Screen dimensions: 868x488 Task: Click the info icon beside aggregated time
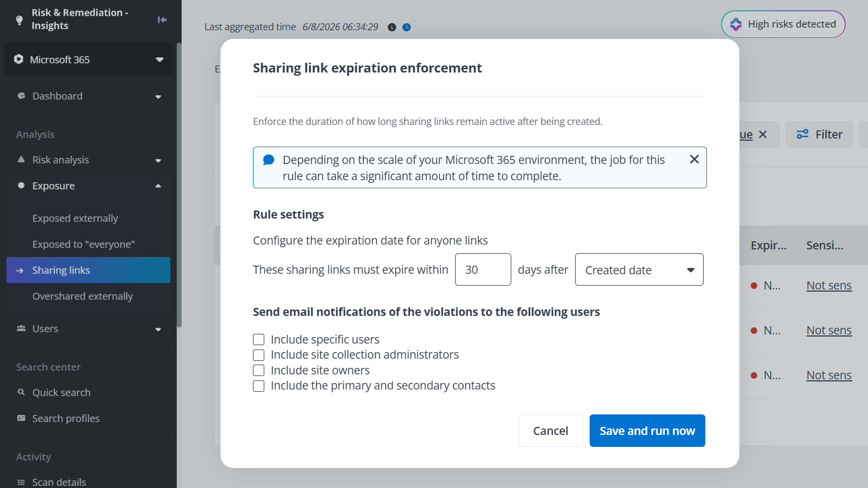point(392,27)
